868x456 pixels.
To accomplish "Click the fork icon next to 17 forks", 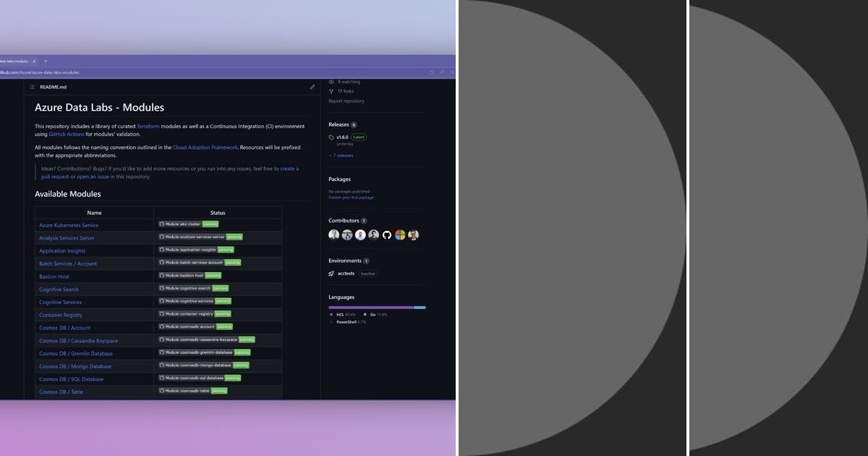I will coord(331,91).
